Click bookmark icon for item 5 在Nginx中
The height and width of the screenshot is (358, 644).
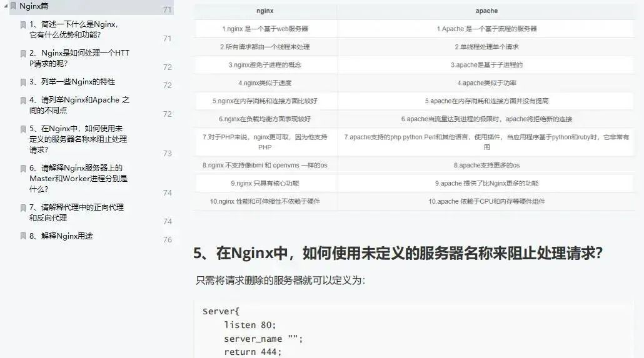[x=23, y=129]
